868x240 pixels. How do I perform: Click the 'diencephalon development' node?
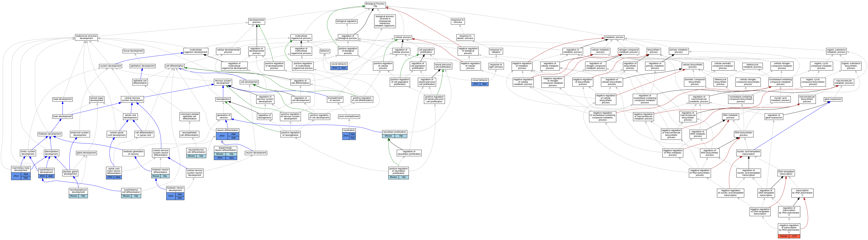(x=51, y=153)
